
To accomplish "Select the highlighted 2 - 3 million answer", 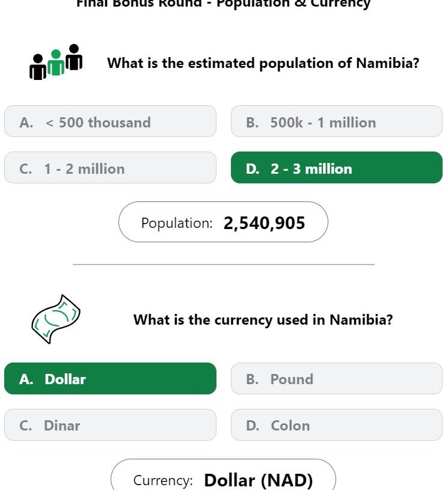I will [x=336, y=168].
